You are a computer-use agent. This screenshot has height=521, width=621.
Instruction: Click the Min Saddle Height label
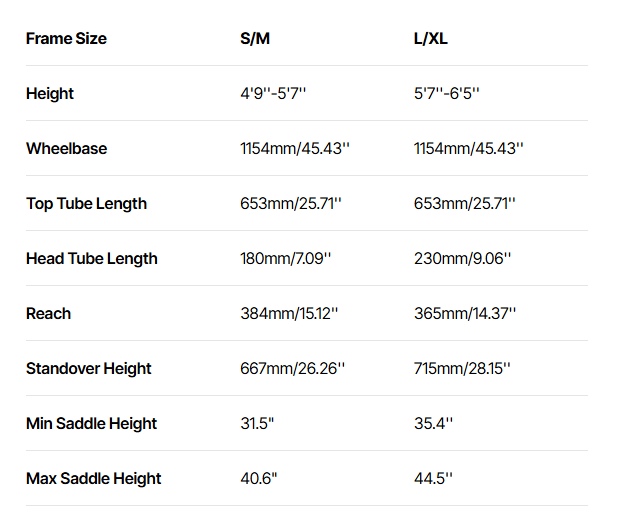91,424
